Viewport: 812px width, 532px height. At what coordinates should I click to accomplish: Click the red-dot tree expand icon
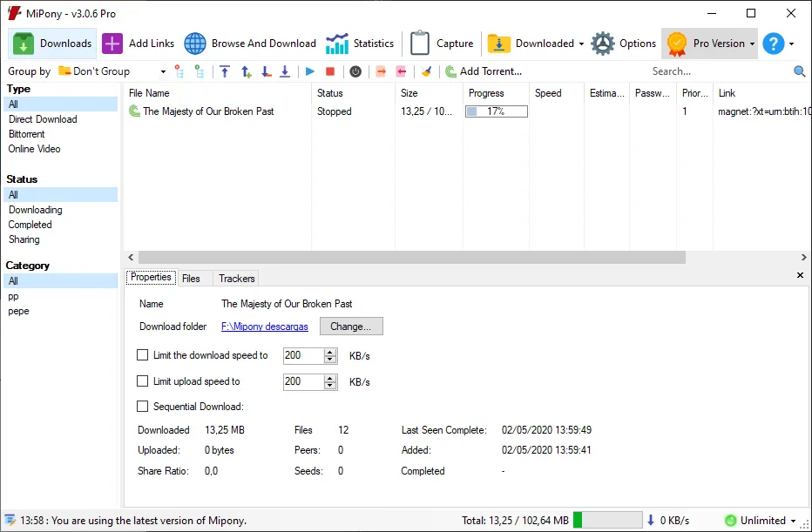179,71
